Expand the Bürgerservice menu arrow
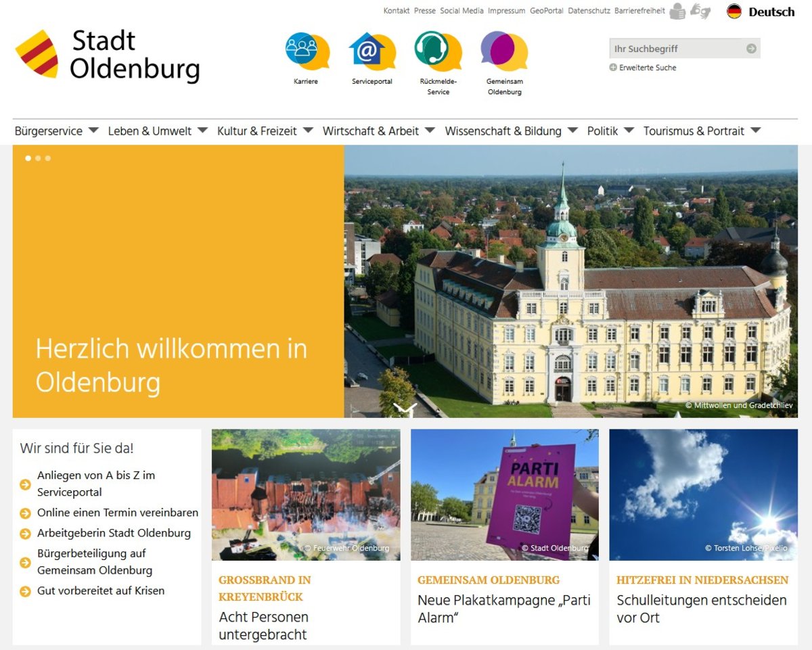Viewport: 812px width, 650px height. pyautogui.click(x=93, y=131)
